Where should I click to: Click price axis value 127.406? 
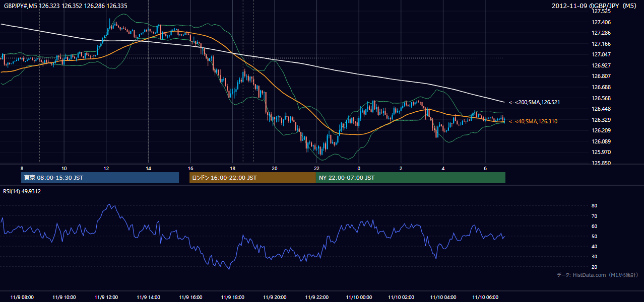[x=601, y=22]
